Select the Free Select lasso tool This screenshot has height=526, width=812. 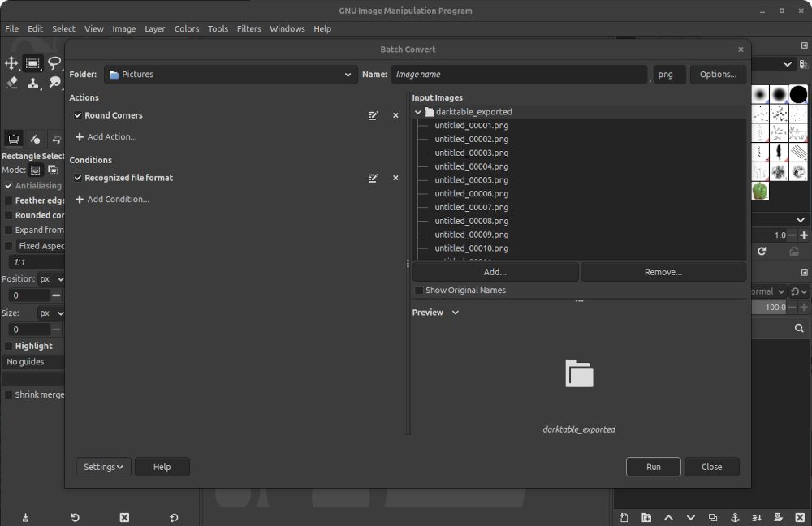[x=54, y=63]
